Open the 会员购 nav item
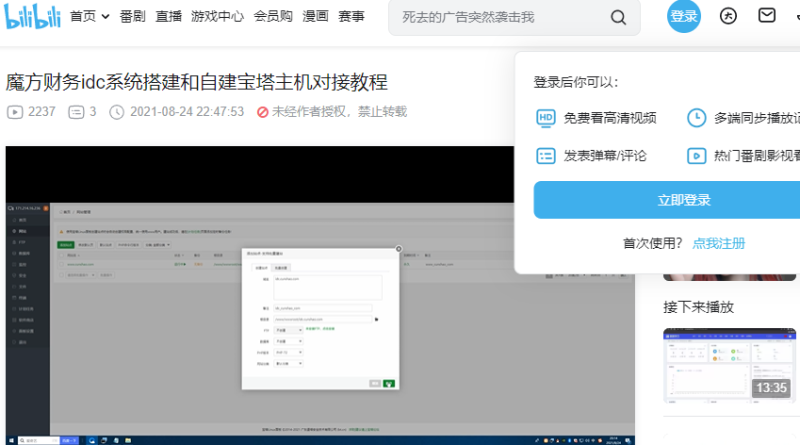Viewport: 800px width, 445px height. (273, 17)
